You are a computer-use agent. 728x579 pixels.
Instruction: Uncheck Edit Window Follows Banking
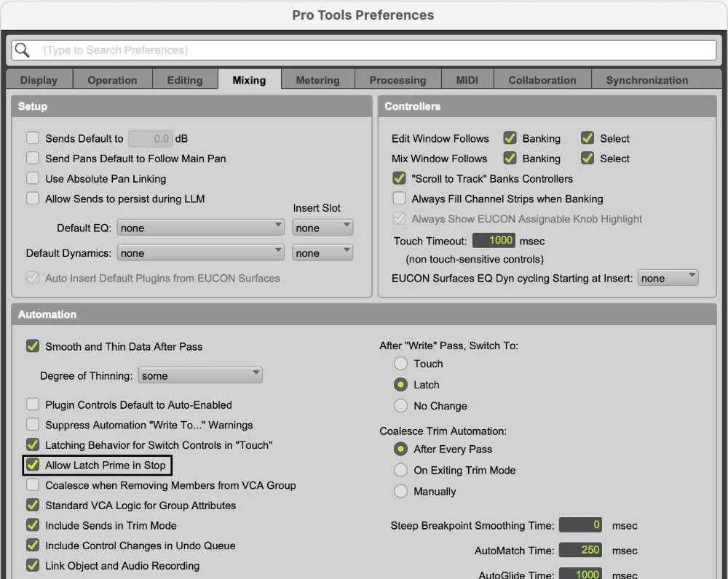click(x=510, y=137)
